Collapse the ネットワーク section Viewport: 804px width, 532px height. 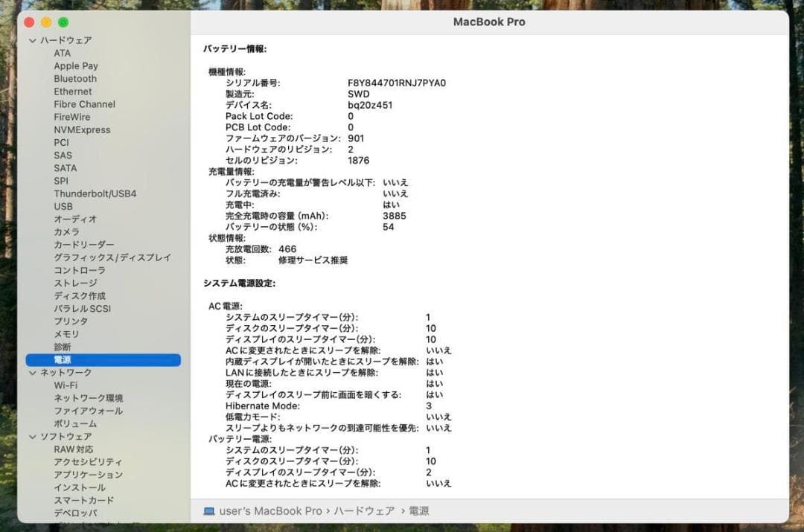31,372
